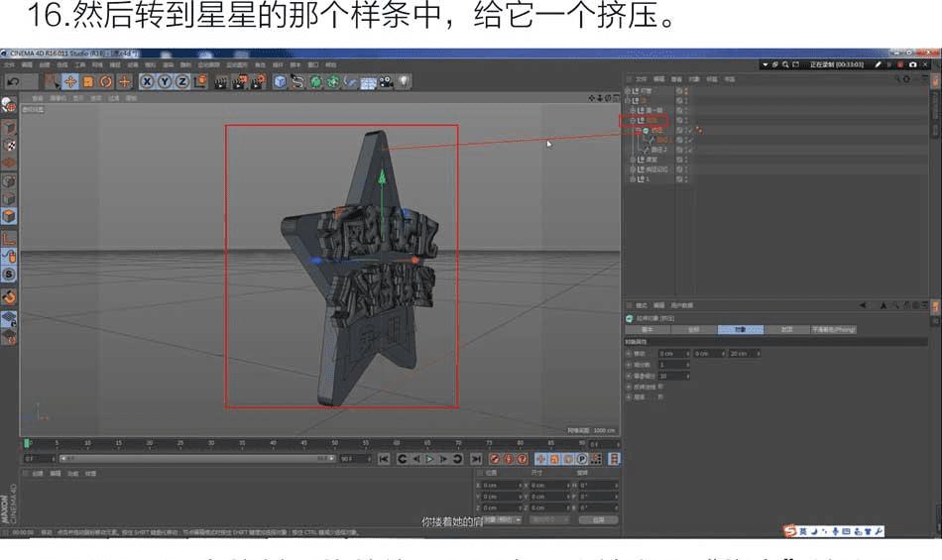Click the recorder bar camera screenshot icon

pyautogui.click(x=912, y=64)
